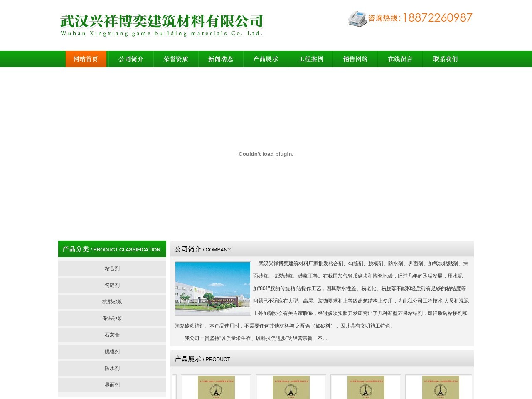Viewport: 532px width, 399px height.
Task: Open 抗裂砂浆 category link
Action: click(112, 302)
